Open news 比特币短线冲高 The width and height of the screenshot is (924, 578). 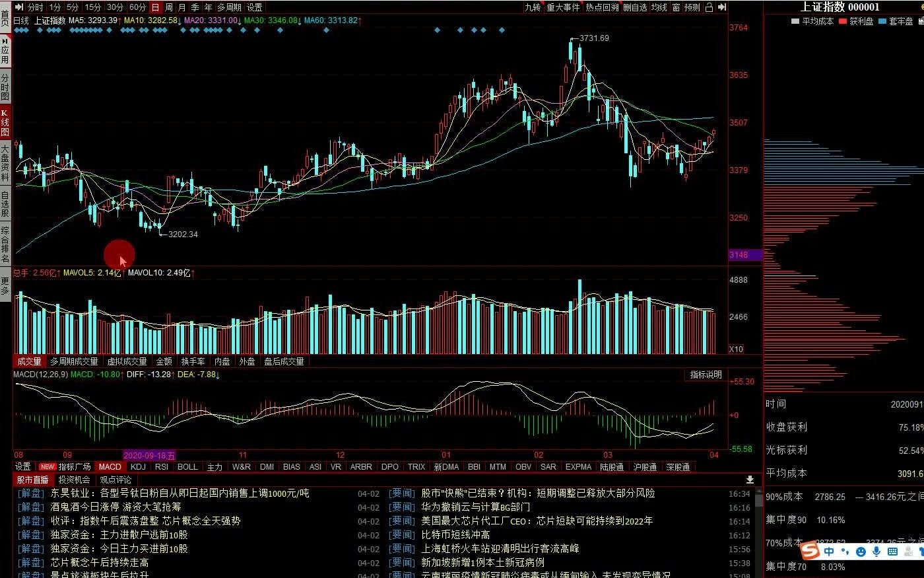(x=455, y=535)
